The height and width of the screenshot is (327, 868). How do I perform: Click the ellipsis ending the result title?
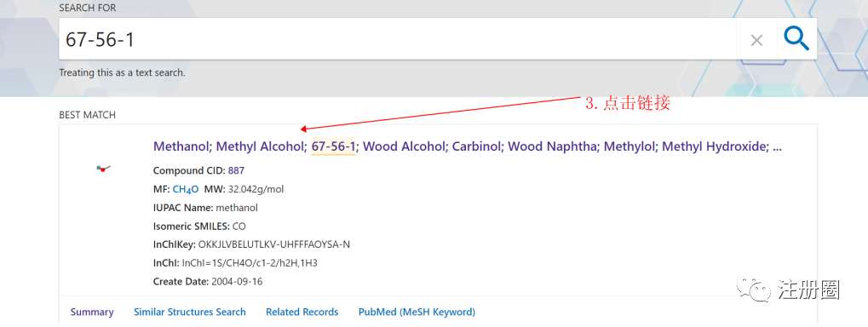[x=777, y=148]
